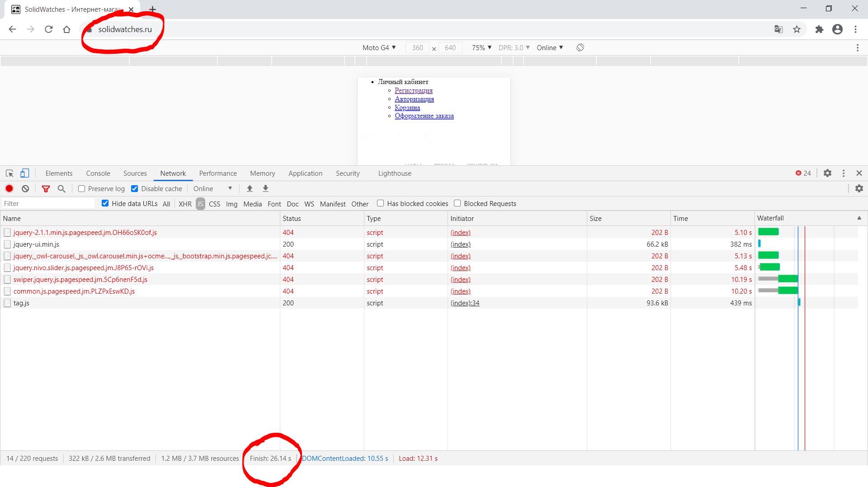Check Blocked Requests checkbox
The width and height of the screenshot is (868, 487).
click(x=457, y=203)
